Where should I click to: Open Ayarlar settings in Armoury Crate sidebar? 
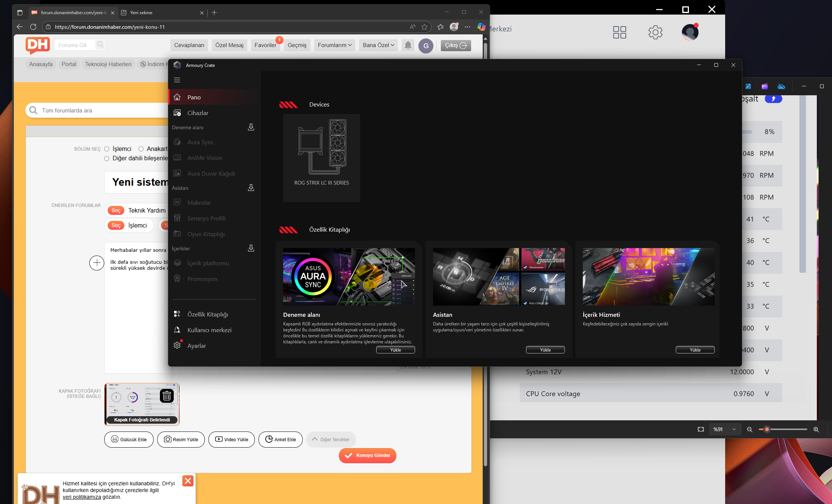(x=197, y=346)
